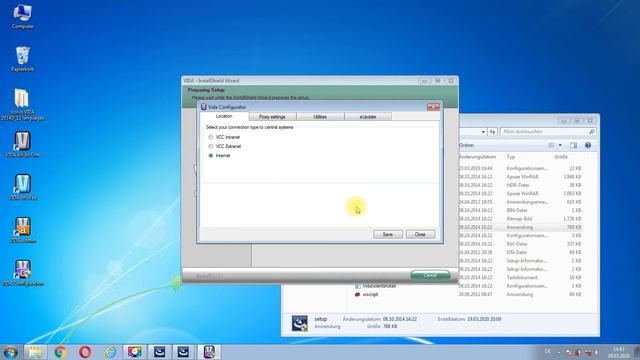Open the Windows Start menu

pyautogui.click(x=10, y=352)
